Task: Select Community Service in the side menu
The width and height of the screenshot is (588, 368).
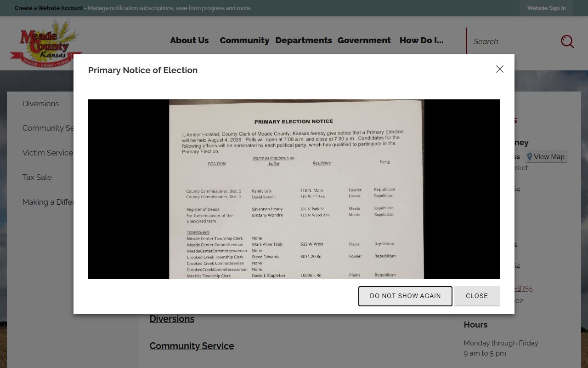Action: pos(48,128)
